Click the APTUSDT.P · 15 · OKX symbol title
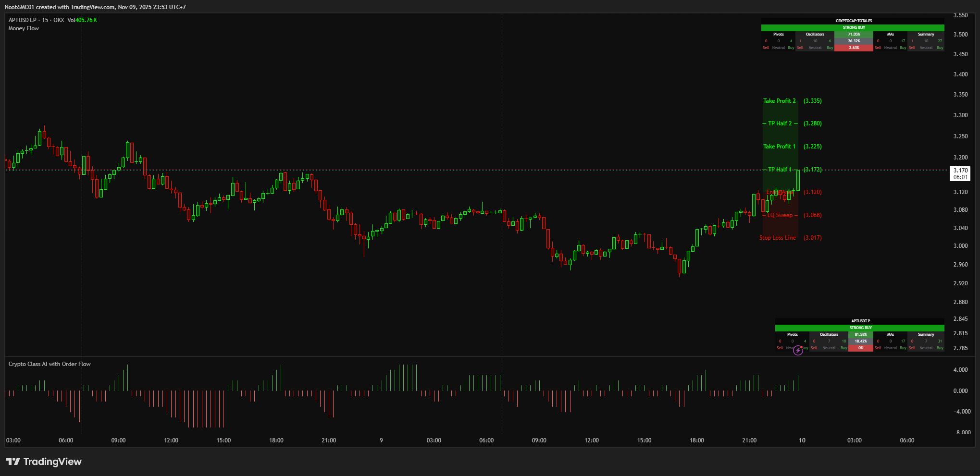The height and width of the screenshot is (476, 980). (36, 20)
